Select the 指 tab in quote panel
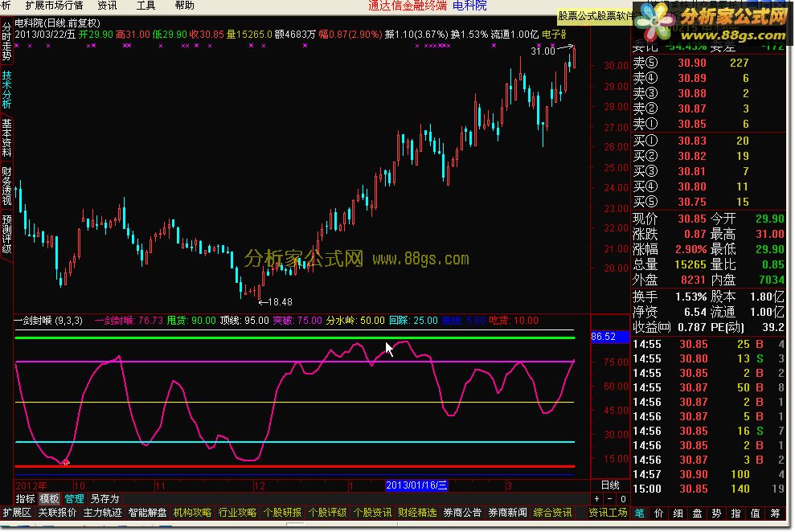 point(736,514)
